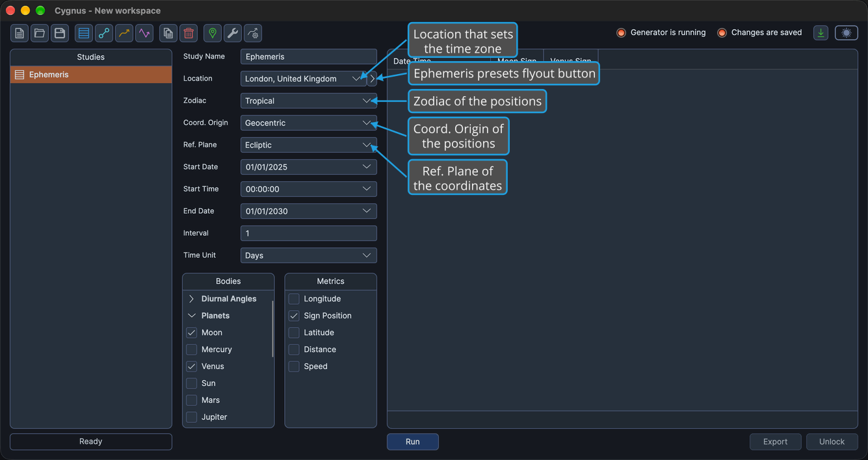The height and width of the screenshot is (460, 868).
Task: Click the Unlock button
Action: [832, 442]
